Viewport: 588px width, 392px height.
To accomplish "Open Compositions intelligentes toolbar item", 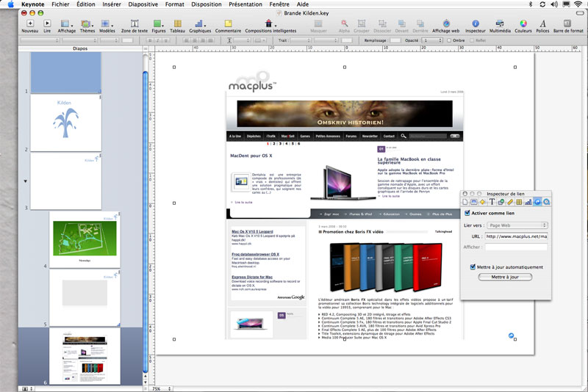I will coord(269,23).
